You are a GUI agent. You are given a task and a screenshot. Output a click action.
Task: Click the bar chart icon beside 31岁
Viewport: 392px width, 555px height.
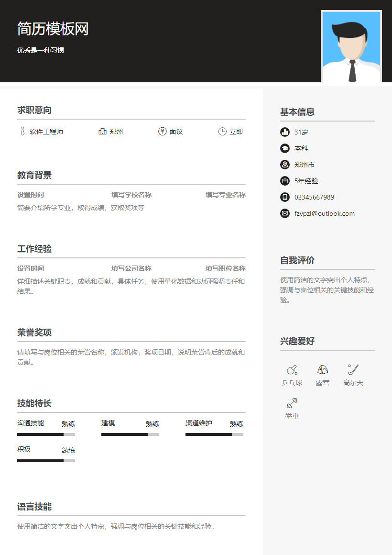click(285, 132)
